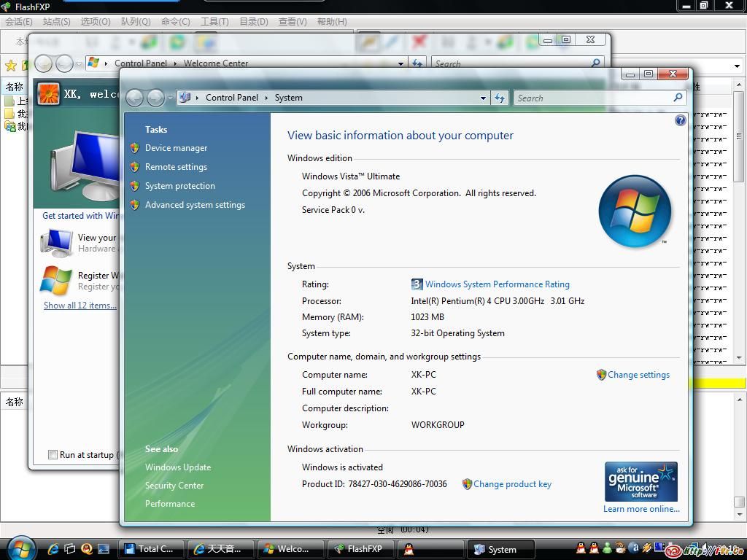Open recent pages dropdown beside navigation arrows
The height and width of the screenshot is (560, 747).
(170, 98)
